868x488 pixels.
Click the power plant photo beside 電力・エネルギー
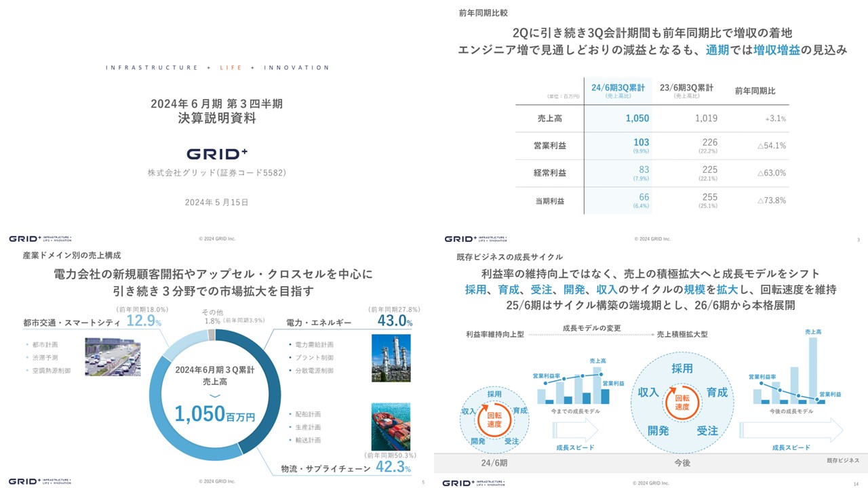point(391,357)
